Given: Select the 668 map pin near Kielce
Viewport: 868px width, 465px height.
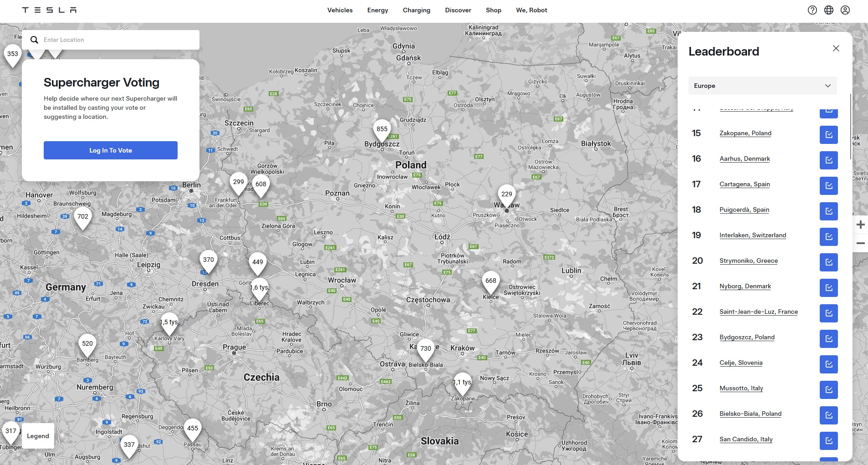Looking at the screenshot, I should [x=491, y=281].
